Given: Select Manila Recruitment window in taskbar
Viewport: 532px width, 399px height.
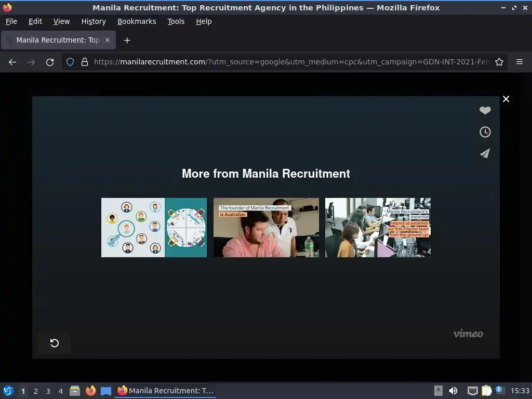Looking at the screenshot, I should click(x=166, y=391).
